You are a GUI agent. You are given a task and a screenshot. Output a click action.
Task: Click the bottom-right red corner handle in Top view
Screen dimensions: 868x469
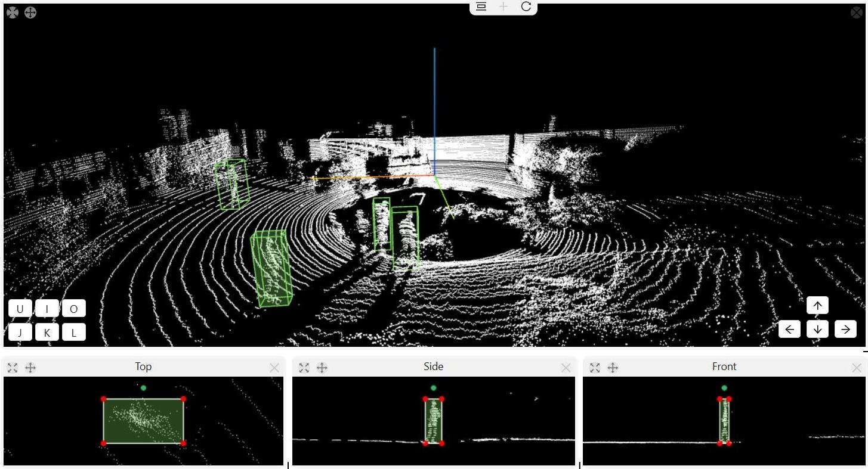183,443
